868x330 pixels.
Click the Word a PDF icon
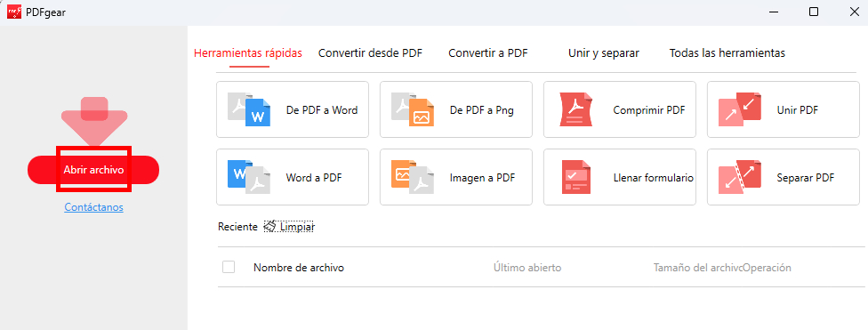249,177
